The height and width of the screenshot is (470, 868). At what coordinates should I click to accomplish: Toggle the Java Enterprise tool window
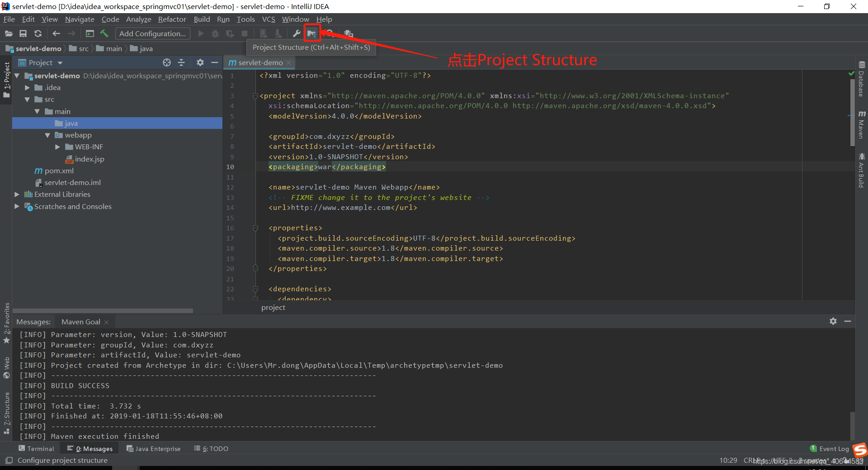tap(153, 449)
